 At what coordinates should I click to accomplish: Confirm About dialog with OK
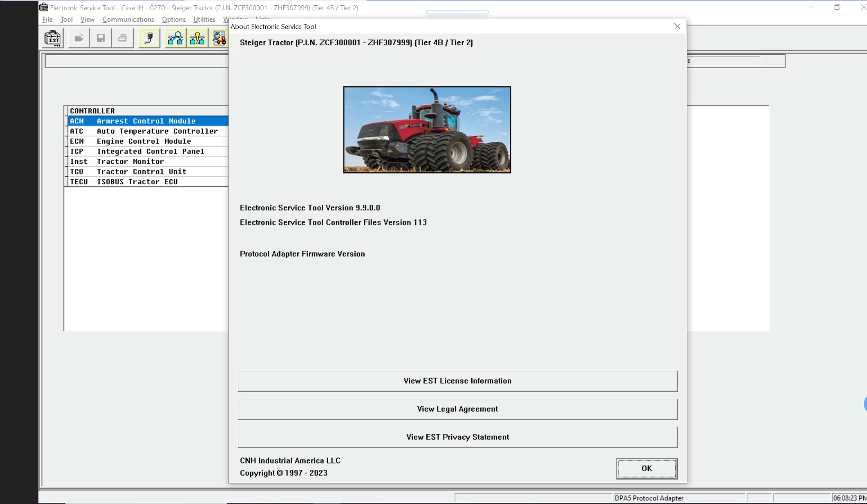click(x=647, y=468)
